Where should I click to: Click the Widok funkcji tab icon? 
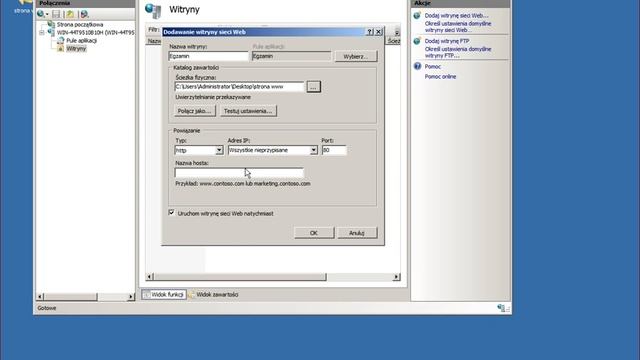(147, 294)
